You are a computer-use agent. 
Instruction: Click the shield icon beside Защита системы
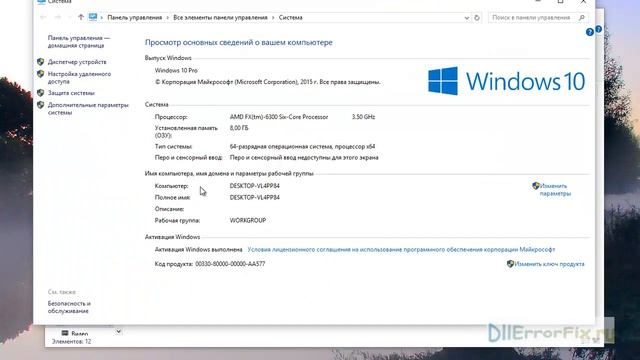coord(40,93)
